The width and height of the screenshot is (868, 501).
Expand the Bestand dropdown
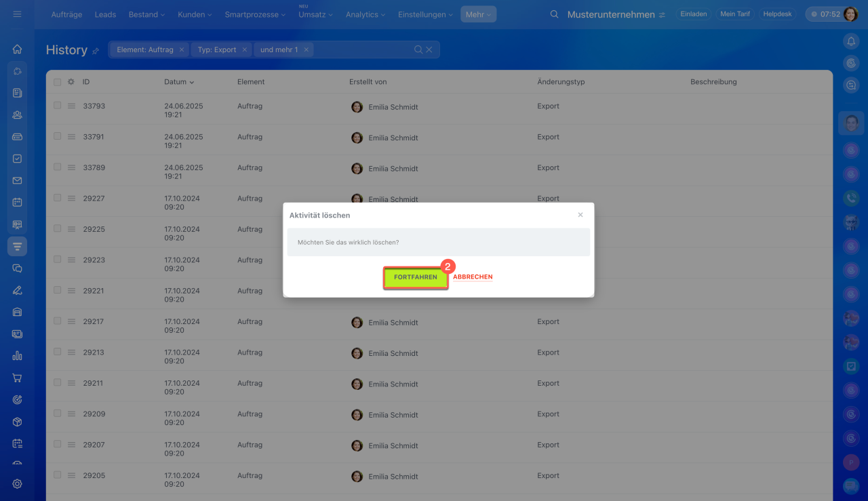click(146, 14)
